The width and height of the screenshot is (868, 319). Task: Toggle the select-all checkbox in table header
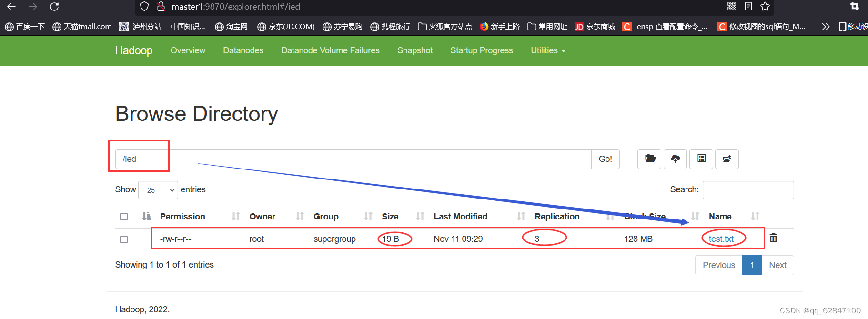(x=124, y=217)
